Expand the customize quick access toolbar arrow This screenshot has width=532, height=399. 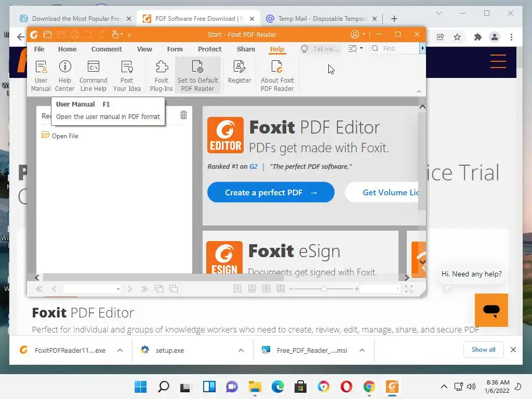click(129, 35)
